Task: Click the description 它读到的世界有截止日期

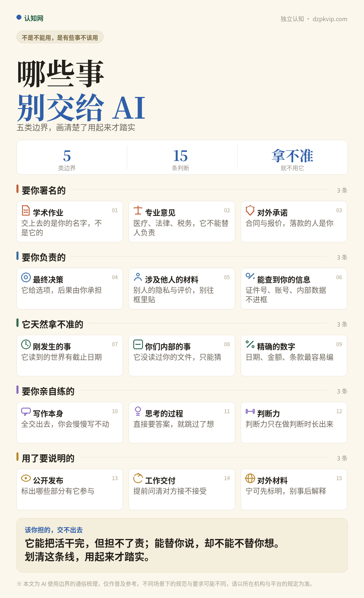Action: 62,357
